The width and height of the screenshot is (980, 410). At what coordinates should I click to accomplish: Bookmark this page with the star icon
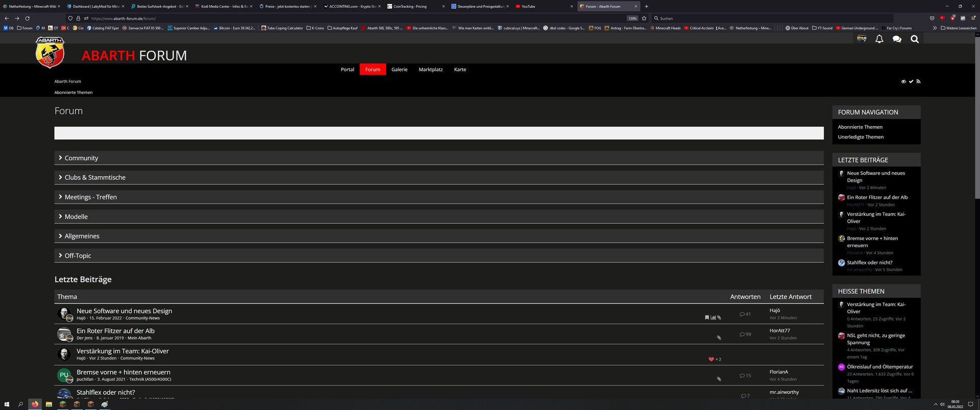[644, 18]
